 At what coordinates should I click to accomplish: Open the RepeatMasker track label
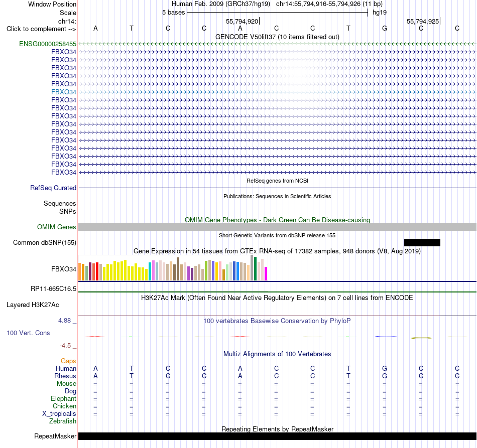click(55, 436)
